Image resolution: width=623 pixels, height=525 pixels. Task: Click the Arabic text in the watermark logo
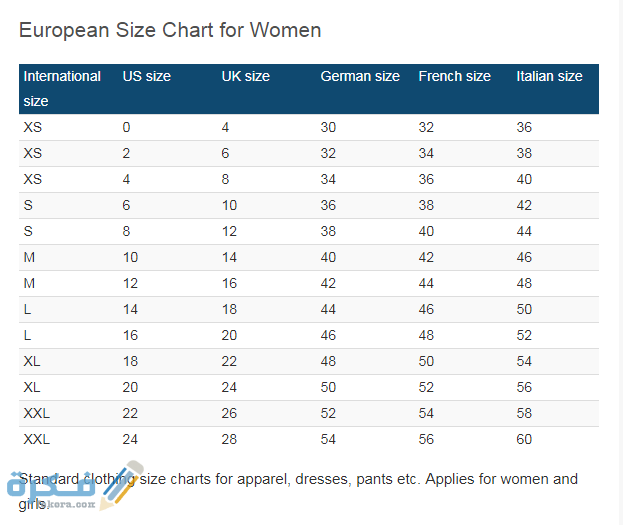[50, 487]
